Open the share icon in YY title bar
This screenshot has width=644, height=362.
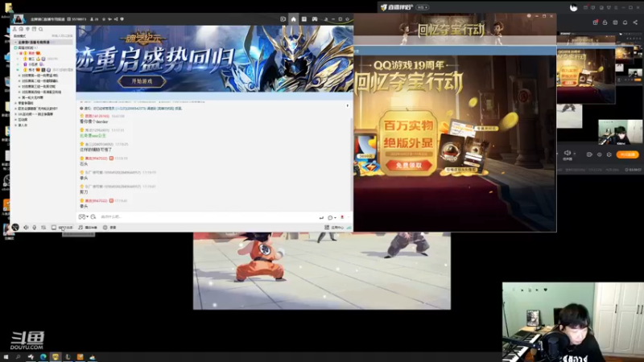116,19
